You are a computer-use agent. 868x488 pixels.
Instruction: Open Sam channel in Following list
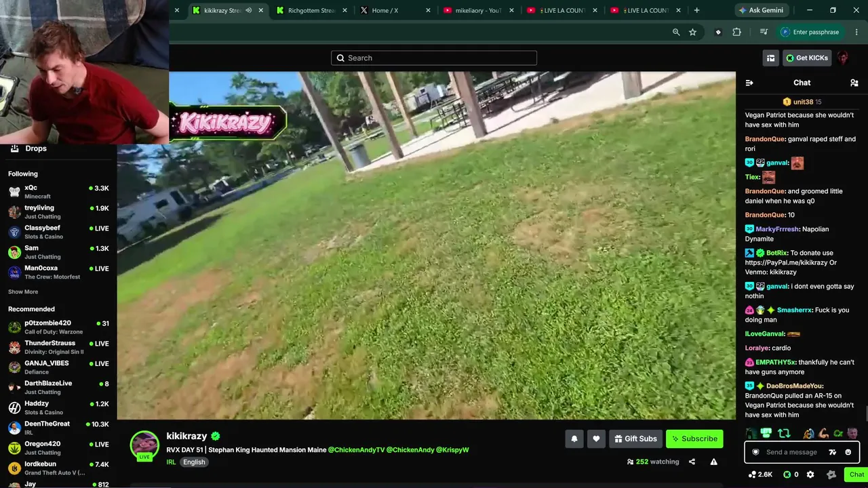(x=58, y=252)
